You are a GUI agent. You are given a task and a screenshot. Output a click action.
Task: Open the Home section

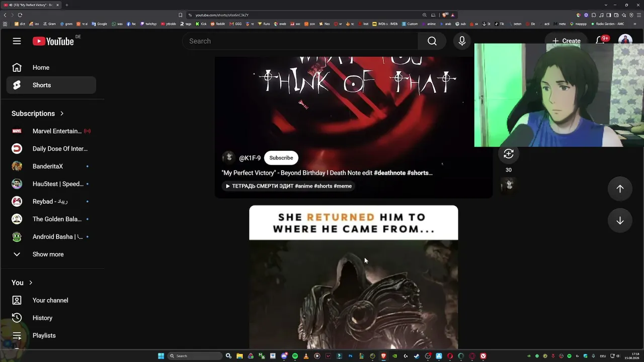(x=51, y=67)
